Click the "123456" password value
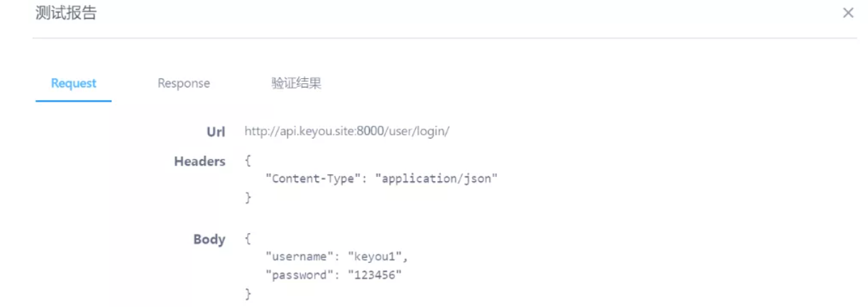868x307 pixels. click(x=374, y=274)
